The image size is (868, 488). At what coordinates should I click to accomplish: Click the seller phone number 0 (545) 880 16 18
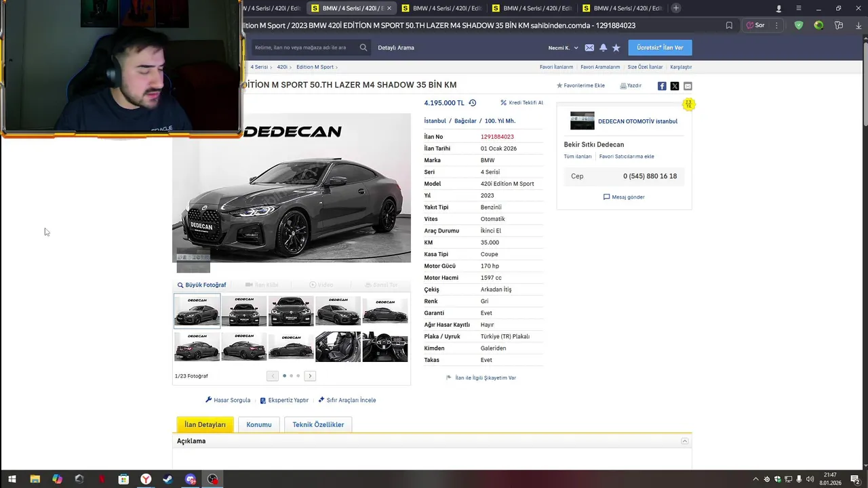[650, 176]
